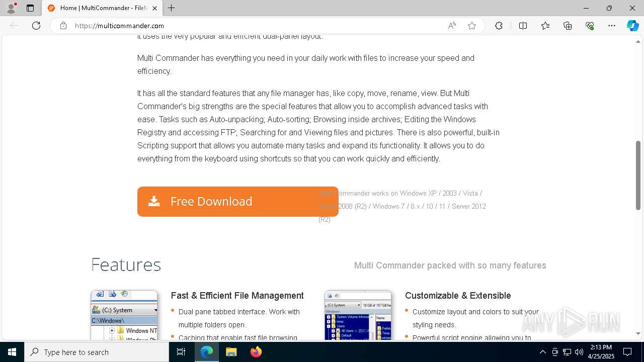The image size is (644, 362).
Task: Reload the page with refresh icon
Action: (x=36, y=26)
